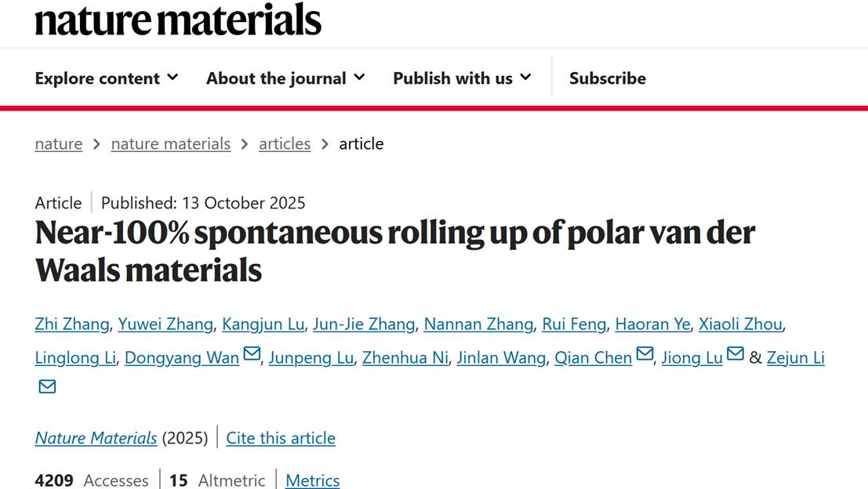Open Cite this article link

click(281, 438)
